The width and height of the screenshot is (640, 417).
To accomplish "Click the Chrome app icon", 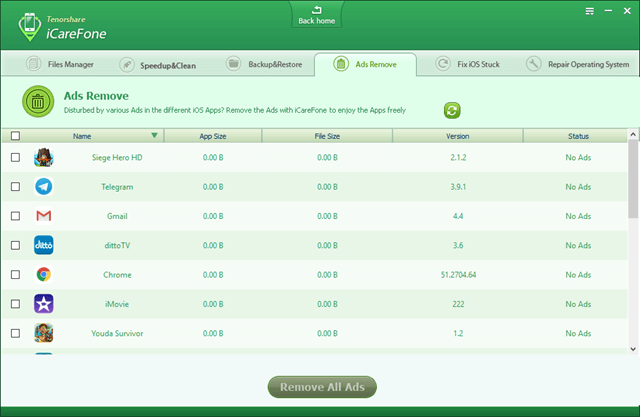I will [44, 275].
